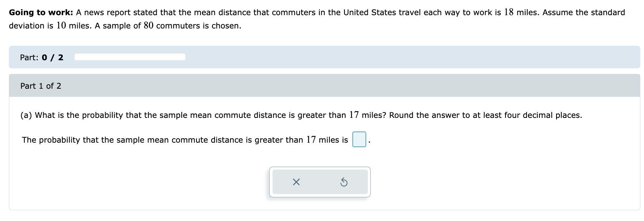Click the white progress bar beside 'Part: 0 / 2'

tap(130, 57)
